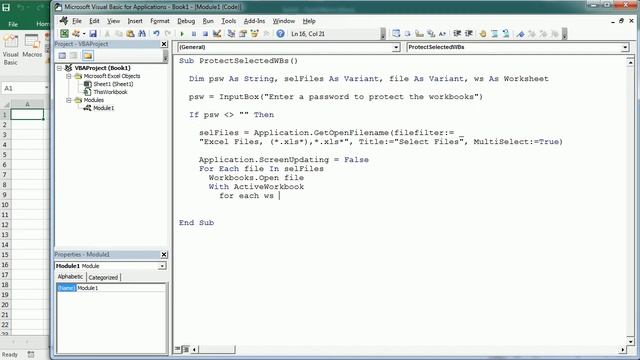This screenshot has height=360, width=640.
Task: Close the Properties - Module1 panel
Action: coord(164,255)
